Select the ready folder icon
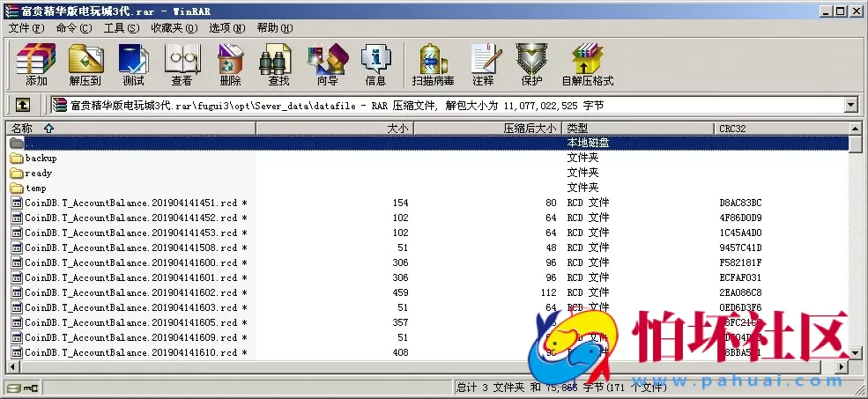The height and width of the screenshot is (399, 868). [x=17, y=173]
